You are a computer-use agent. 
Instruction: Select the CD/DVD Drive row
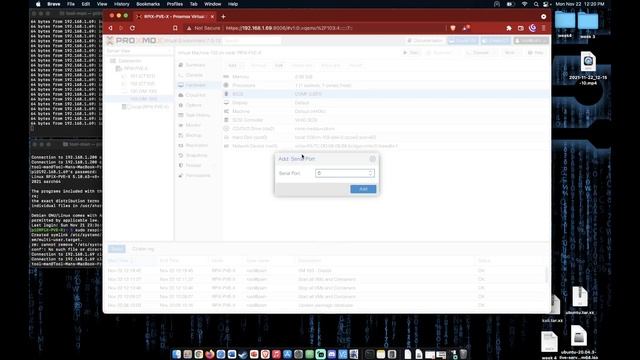pos(386,129)
